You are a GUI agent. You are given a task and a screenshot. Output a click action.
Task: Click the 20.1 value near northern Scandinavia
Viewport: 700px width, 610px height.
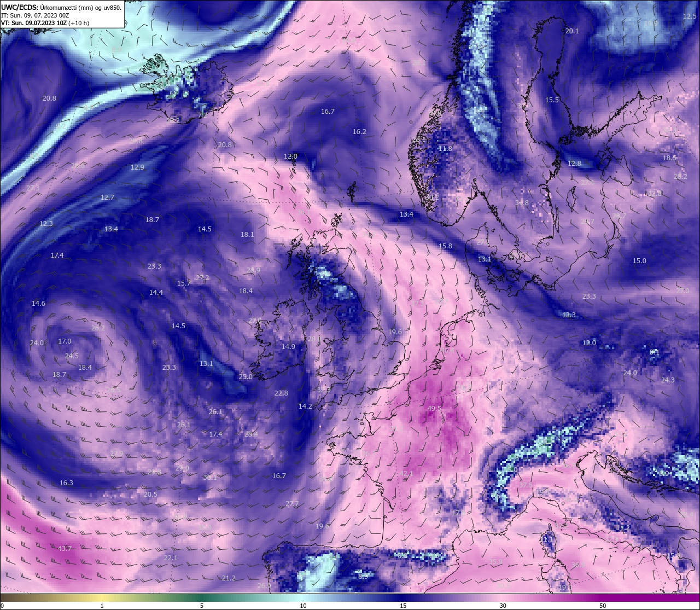point(571,31)
